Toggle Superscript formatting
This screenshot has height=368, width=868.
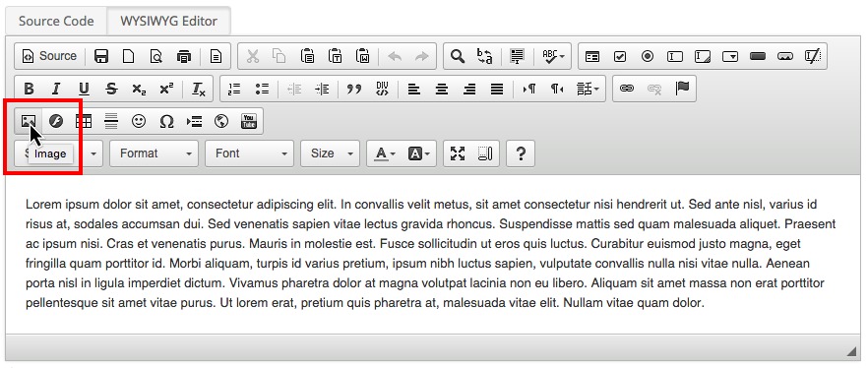tap(166, 89)
